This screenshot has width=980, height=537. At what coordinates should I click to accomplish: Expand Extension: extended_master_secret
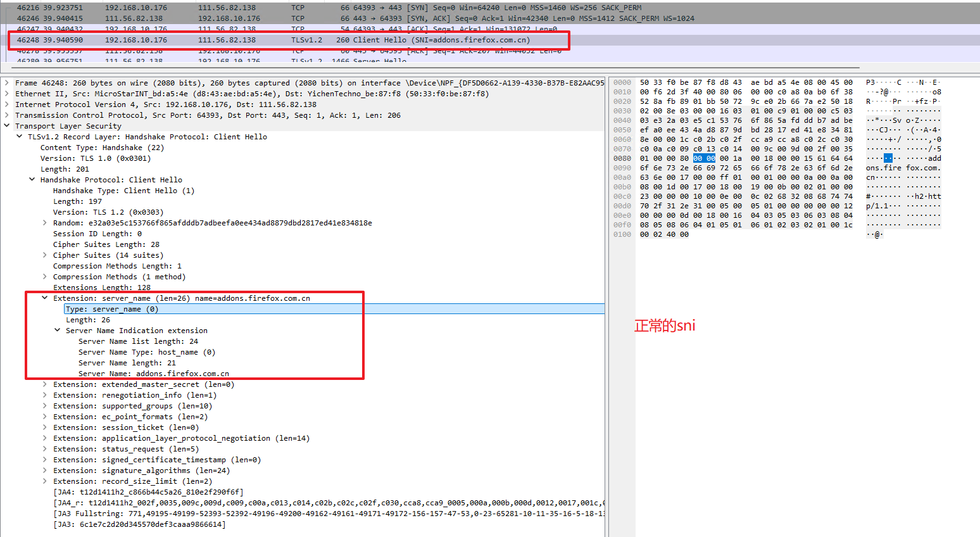pyautogui.click(x=45, y=384)
